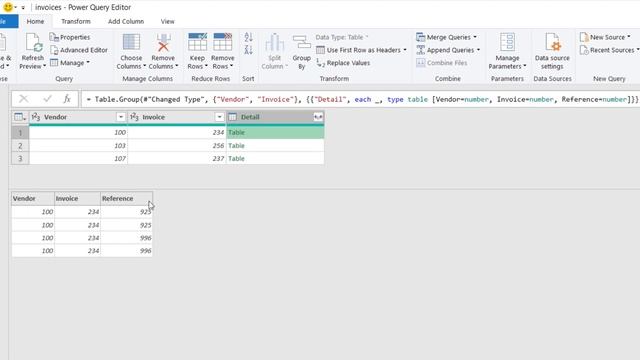Sort descending with the Z-A icon
Image resolution: width=640 pixels, height=360 pixels.
(248, 50)
